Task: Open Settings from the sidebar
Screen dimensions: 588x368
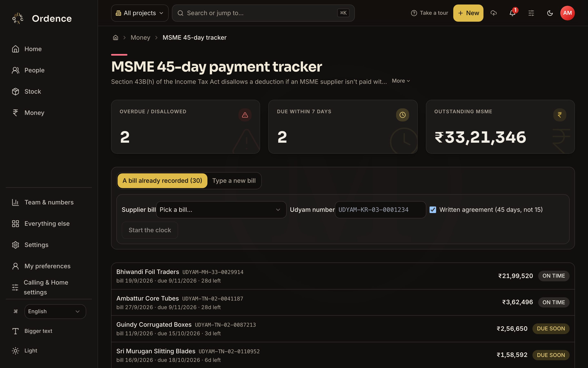Action: (x=49, y=245)
